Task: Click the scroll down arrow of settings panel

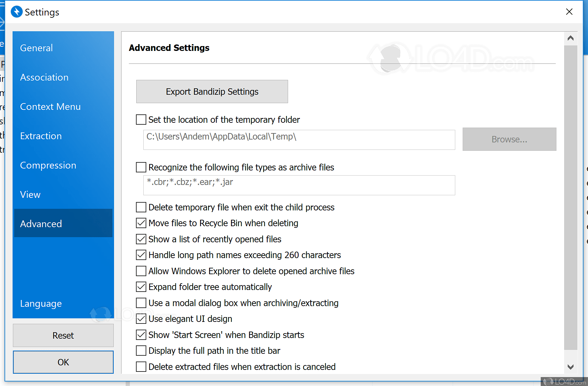Action: click(x=571, y=367)
